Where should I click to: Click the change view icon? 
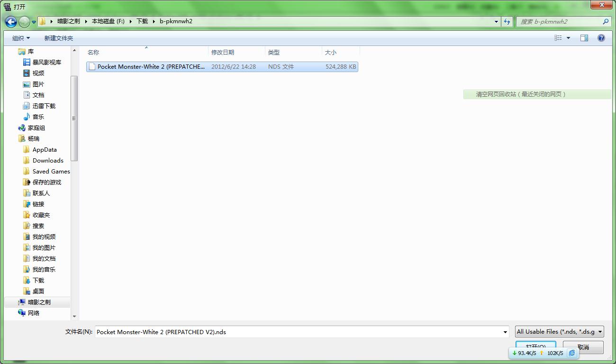(x=558, y=38)
